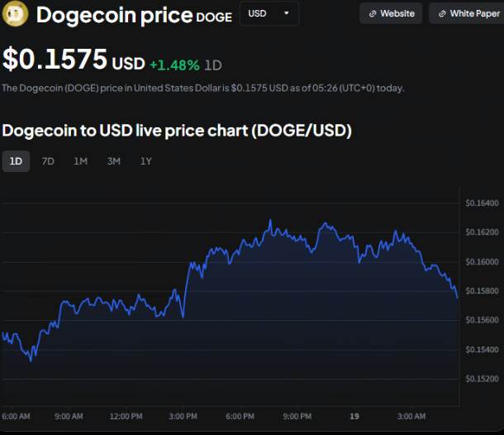
Task: Select the 1D chart range tab
Action: click(x=16, y=161)
